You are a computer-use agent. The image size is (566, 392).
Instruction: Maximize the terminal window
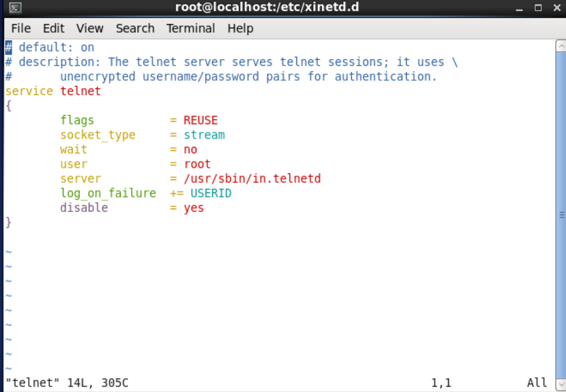pyautogui.click(x=538, y=8)
